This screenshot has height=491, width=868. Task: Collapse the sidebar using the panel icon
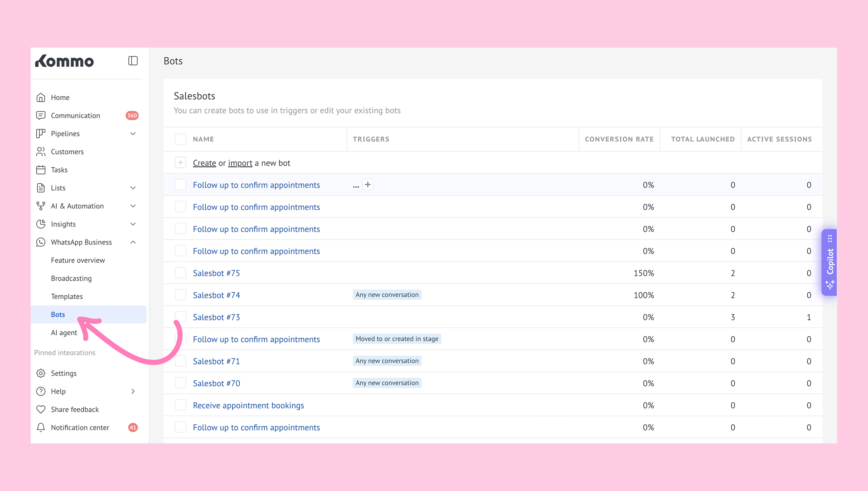pyautogui.click(x=133, y=61)
